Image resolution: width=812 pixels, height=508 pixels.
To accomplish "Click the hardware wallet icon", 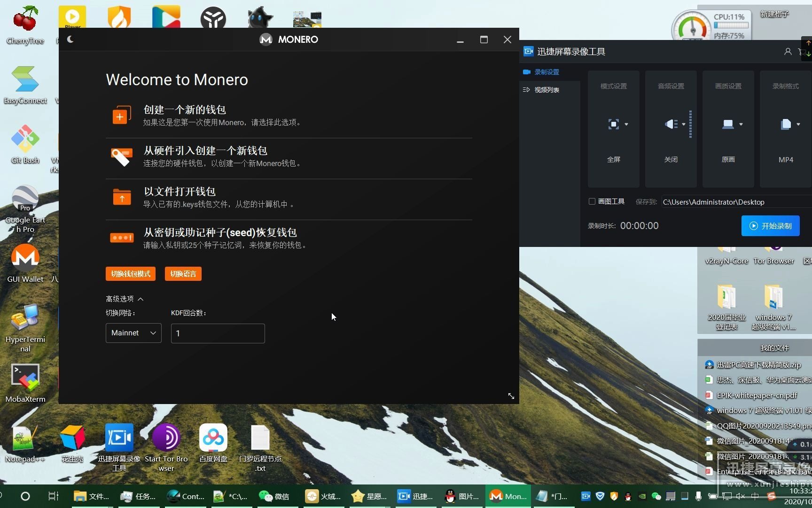I will (x=122, y=156).
